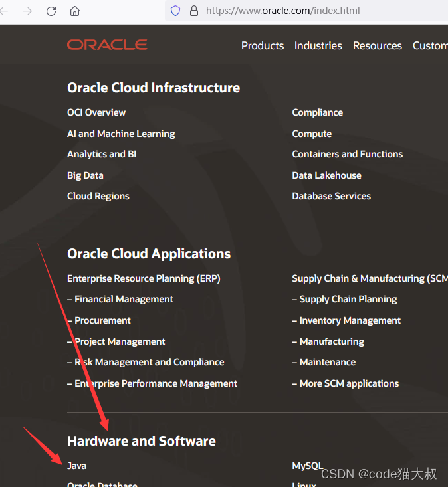The width and height of the screenshot is (448, 487).
Task: Open Containers and Functions
Action: 348,154
